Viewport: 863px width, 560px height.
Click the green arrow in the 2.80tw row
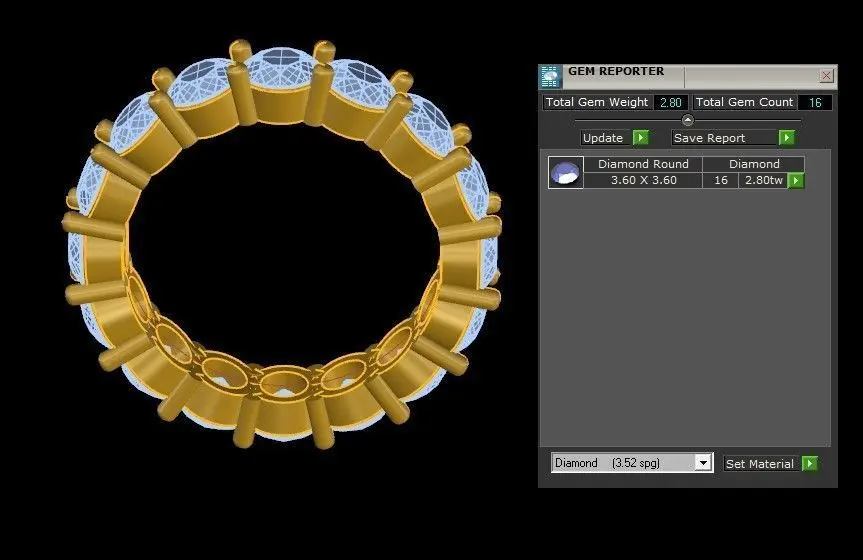click(x=796, y=181)
